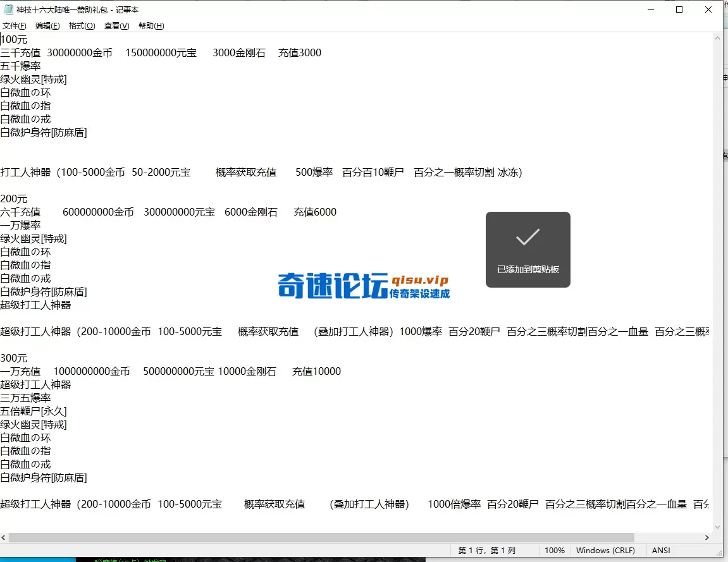This screenshot has width=728, height=562.
Task: Open the 编辑(E) menu
Action: pos(47,26)
